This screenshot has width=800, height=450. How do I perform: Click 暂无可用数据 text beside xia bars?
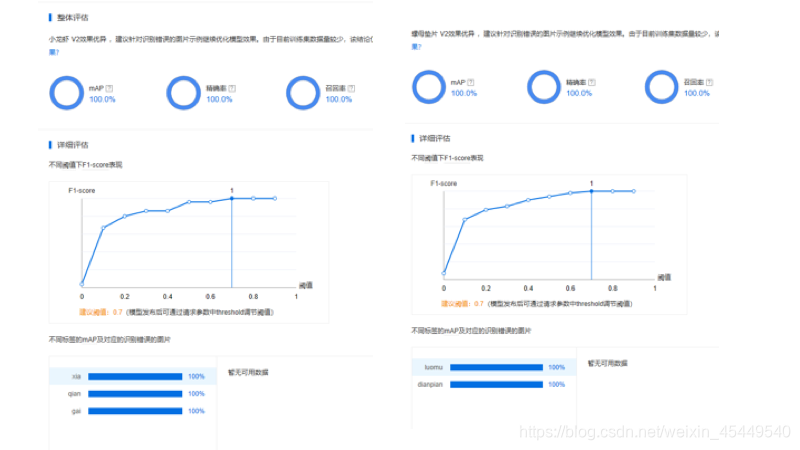[248, 372]
